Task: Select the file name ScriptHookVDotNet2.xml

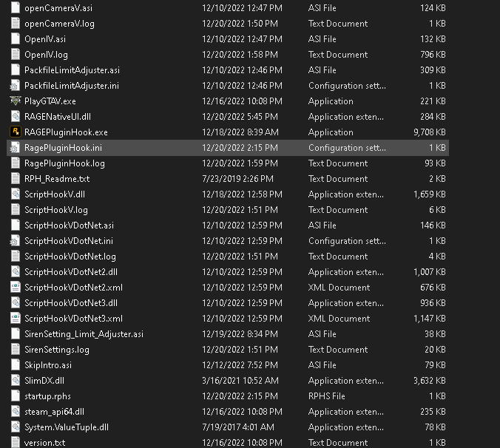Action: tap(74, 288)
